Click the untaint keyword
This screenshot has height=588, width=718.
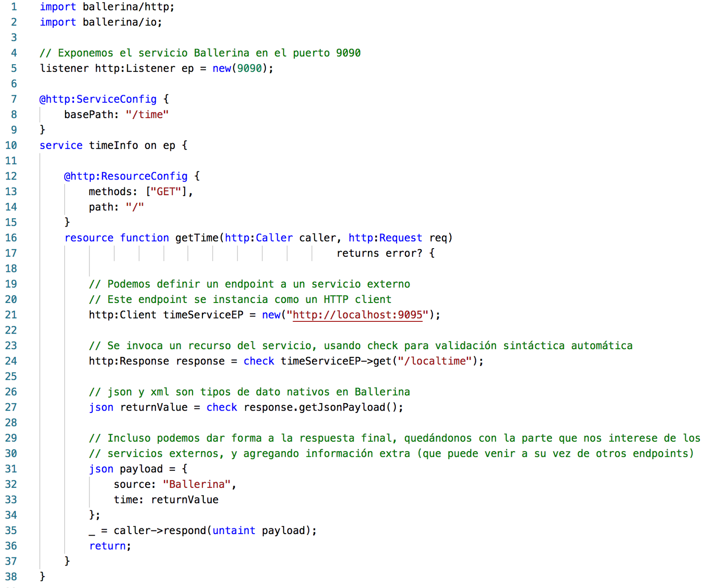233,531
